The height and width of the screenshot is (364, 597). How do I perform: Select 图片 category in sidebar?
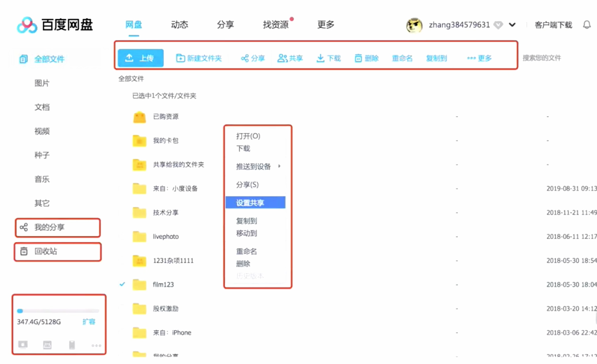tap(42, 83)
